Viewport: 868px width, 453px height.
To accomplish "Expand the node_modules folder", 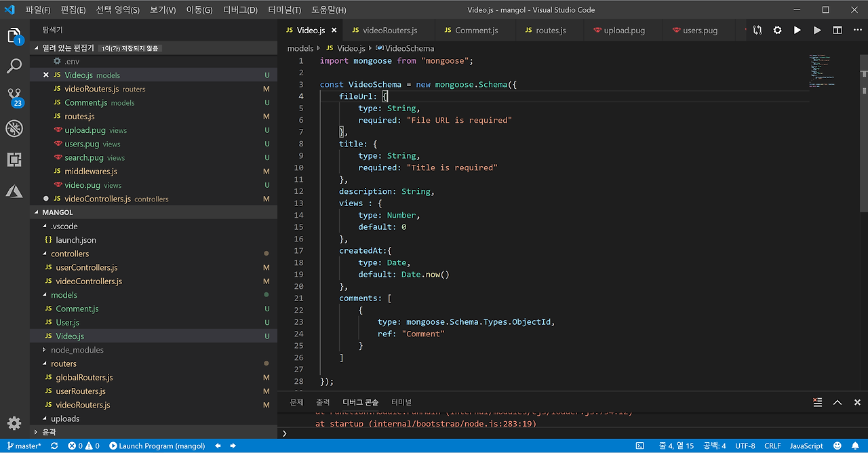I will tap(77, 350).
